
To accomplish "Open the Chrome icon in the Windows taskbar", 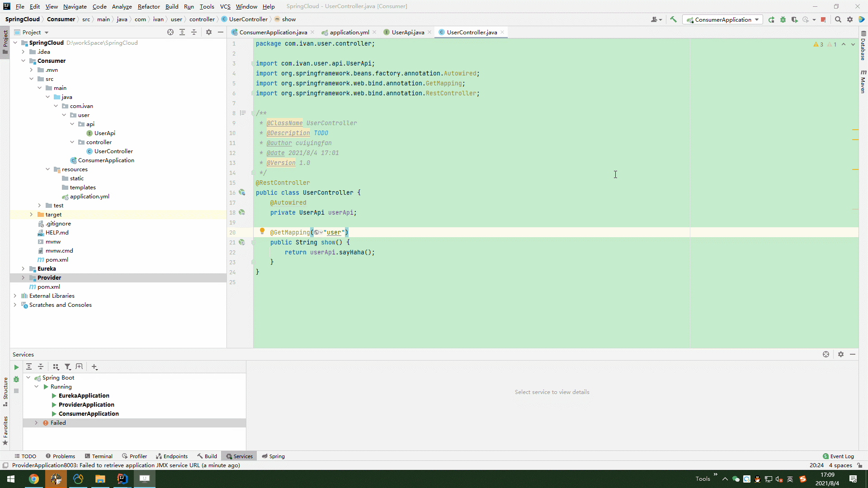I will point(34,479).
